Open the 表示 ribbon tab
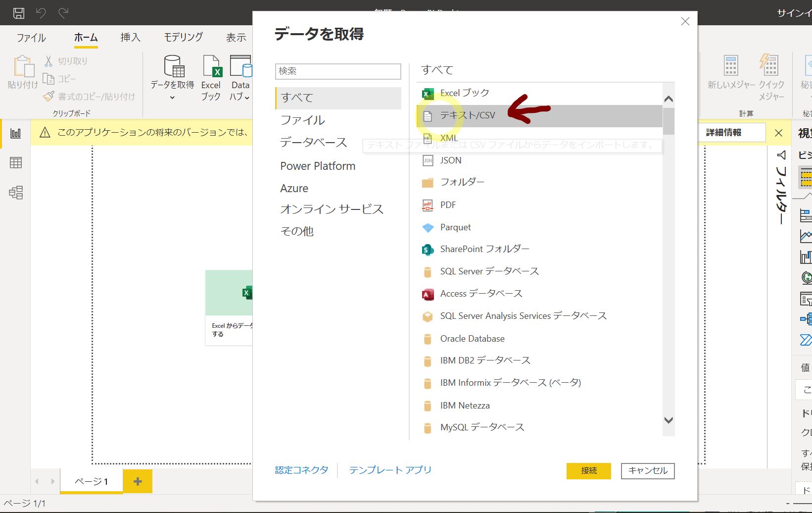812x513 pixels. (x=236, y=38)
